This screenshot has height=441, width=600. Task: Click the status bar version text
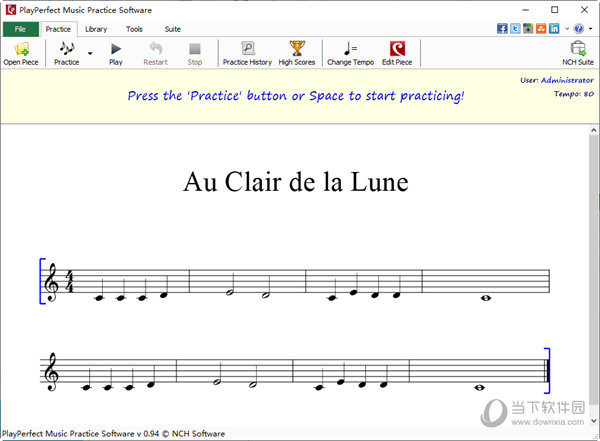click(113, 434)
